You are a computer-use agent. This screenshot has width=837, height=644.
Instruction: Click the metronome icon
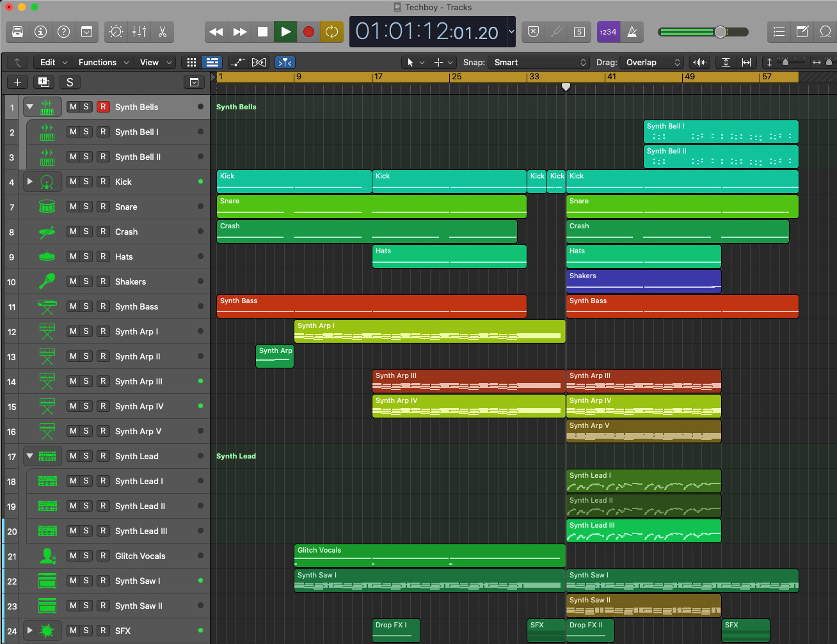tap(632, 32)
